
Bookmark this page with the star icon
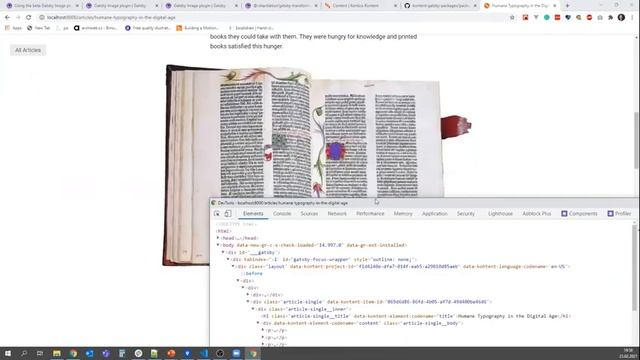pos(512,18)
